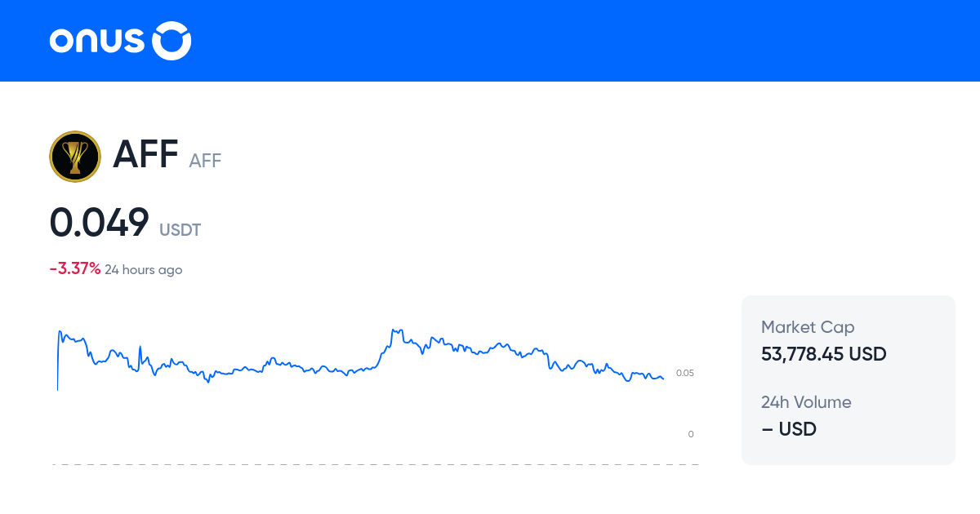Click the ONUS circular logo icon
This screenshot has width=980, height=514.
pyautogui.click(x=172, y=40)
